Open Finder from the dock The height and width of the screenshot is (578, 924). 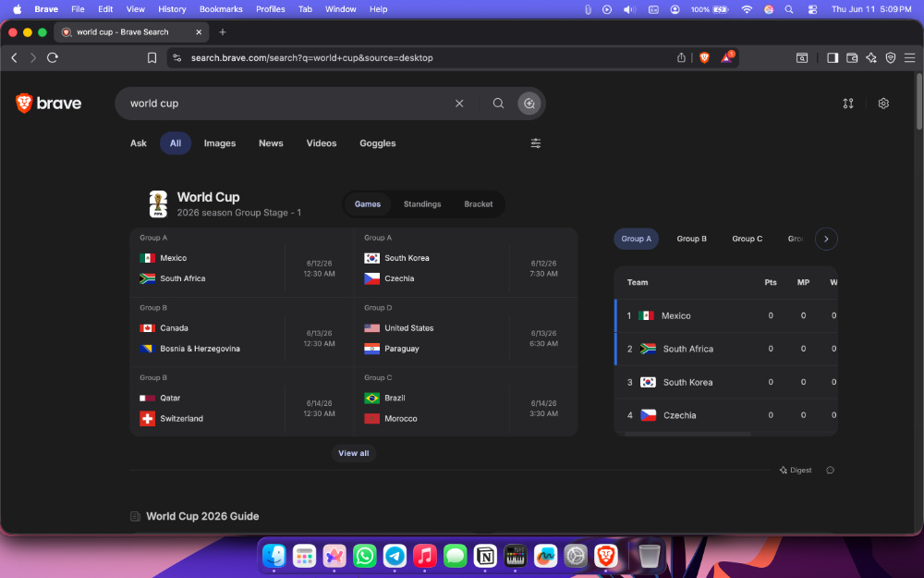[274, 556]
